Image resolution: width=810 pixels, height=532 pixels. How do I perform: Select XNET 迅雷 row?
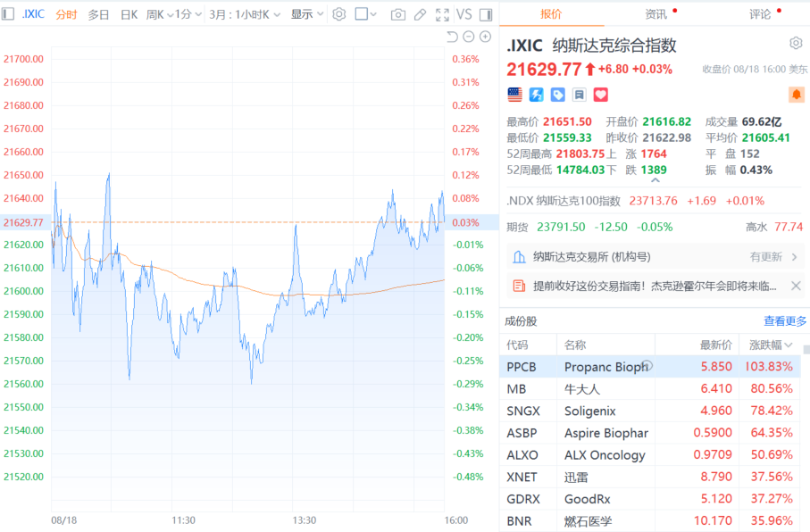click(650, 477)
